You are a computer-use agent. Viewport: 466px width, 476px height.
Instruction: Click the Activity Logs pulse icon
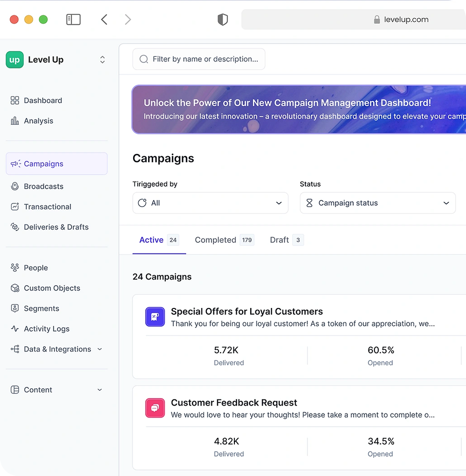(x=14, y=329)
